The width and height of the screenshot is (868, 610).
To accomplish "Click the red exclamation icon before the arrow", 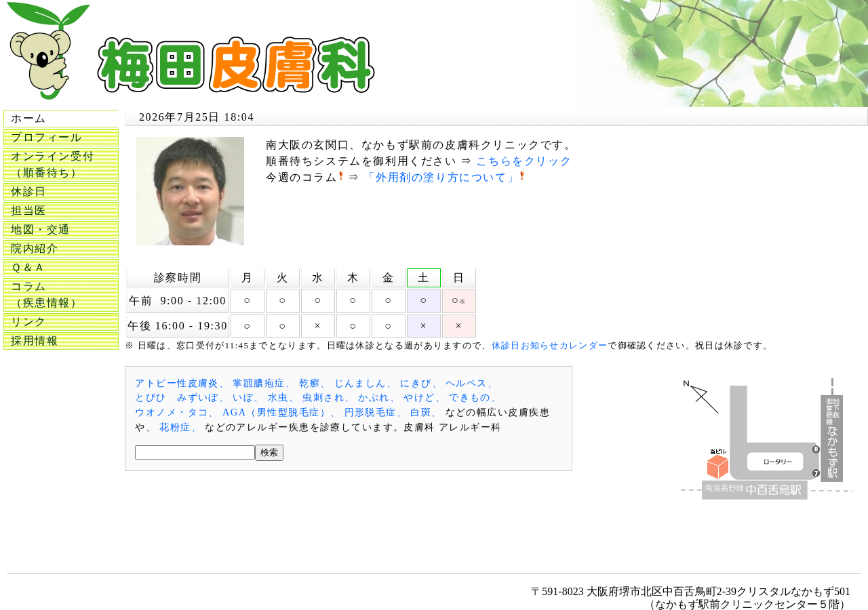I will tap(341, 176).
